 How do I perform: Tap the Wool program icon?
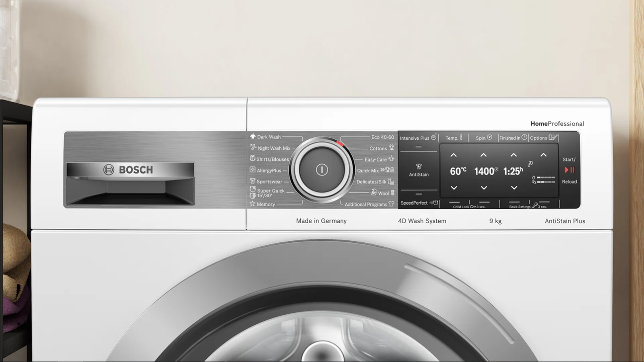pyautogui.click(x=392, y=193)
